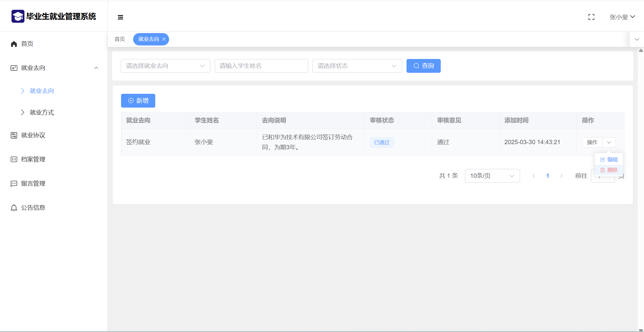Click the 新增 add button

point(138,101)
